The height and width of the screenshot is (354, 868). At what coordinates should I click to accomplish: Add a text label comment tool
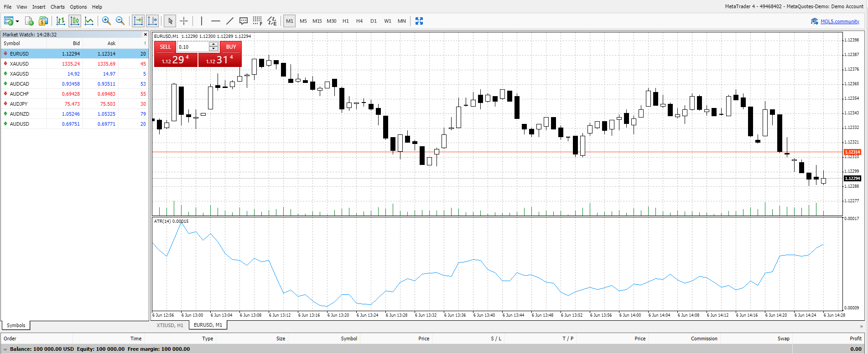pos(244,21)
